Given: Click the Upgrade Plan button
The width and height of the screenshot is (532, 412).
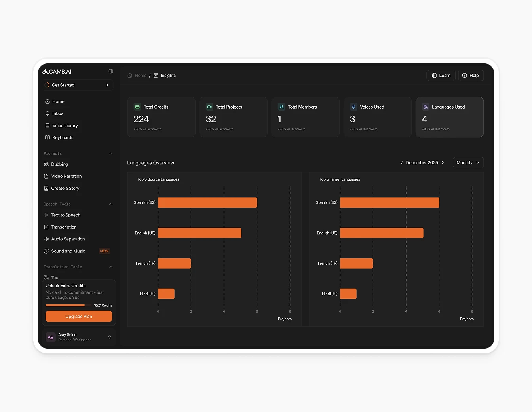Looking at the screenshot, I should [78, 316].
